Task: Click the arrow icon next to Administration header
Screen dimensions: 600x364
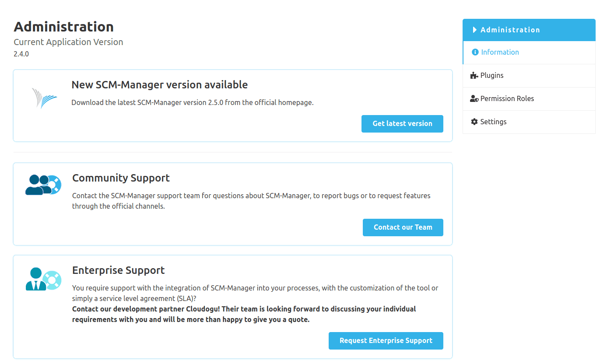Action: [x=474, y=30]
